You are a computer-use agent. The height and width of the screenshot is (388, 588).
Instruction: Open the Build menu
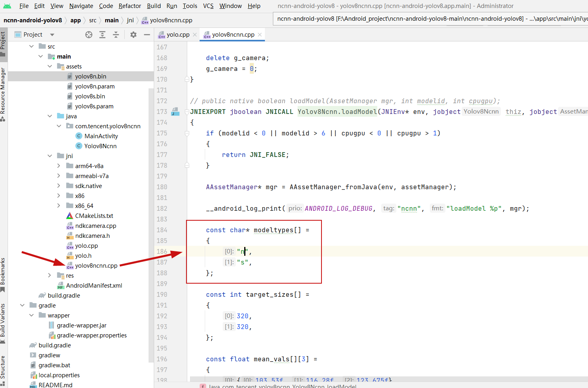[x=154, y=6]
